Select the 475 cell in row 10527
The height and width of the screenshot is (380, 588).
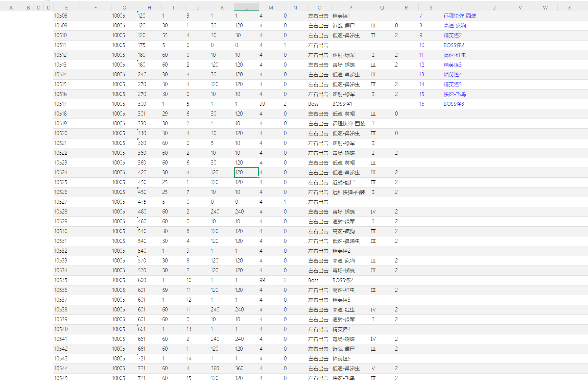click(x=142, y=202)
